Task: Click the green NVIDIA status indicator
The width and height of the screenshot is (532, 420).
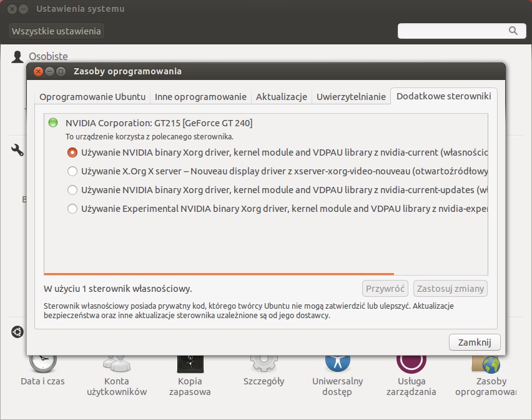Action: [53, 122]
